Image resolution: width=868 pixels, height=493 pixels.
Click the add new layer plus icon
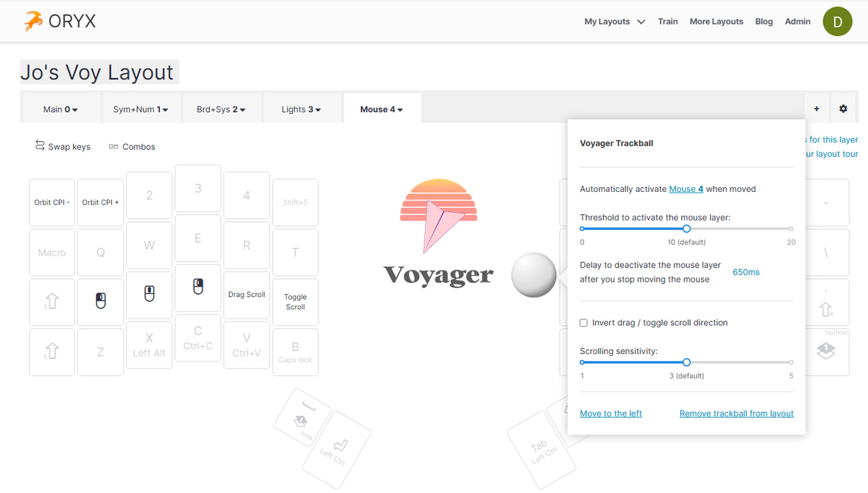(x=817, y=108)
